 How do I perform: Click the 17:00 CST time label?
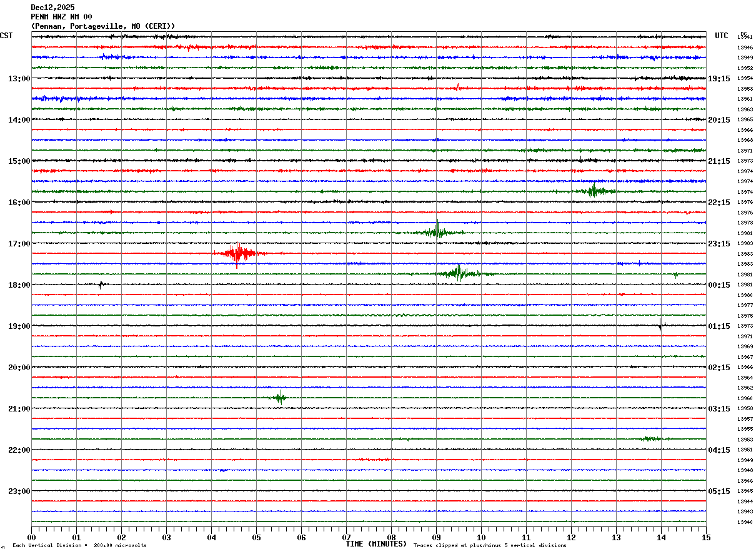tap(19, 244)
